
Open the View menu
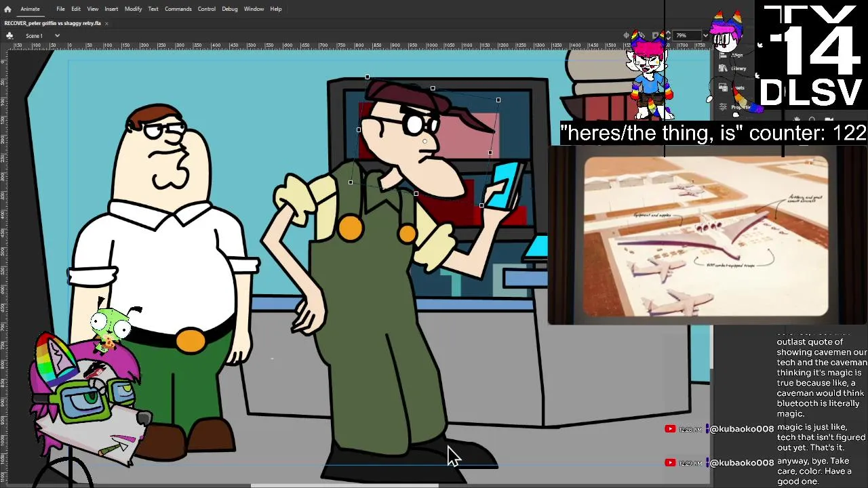coord(93,9)
